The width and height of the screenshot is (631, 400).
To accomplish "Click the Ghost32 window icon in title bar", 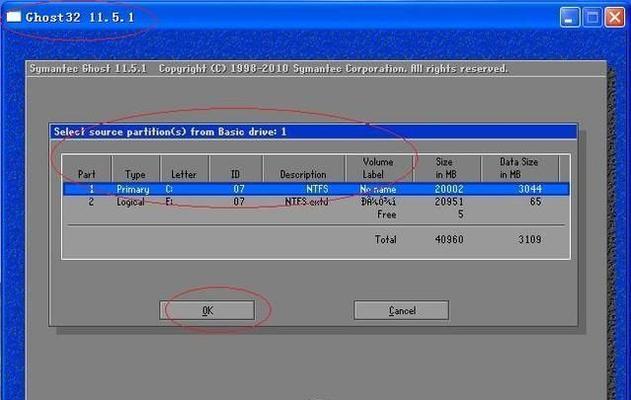I will pyautogui.click(x=14, y=17).
